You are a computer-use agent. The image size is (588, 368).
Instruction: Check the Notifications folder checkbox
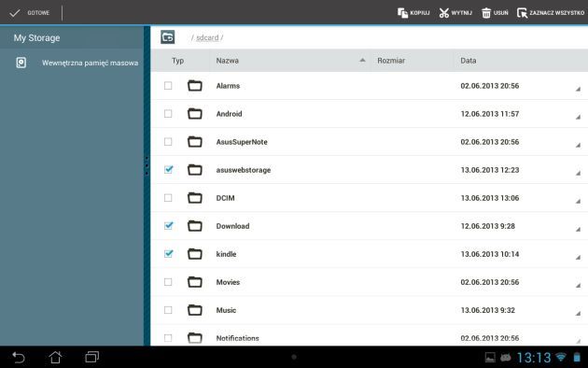[168, 338]
